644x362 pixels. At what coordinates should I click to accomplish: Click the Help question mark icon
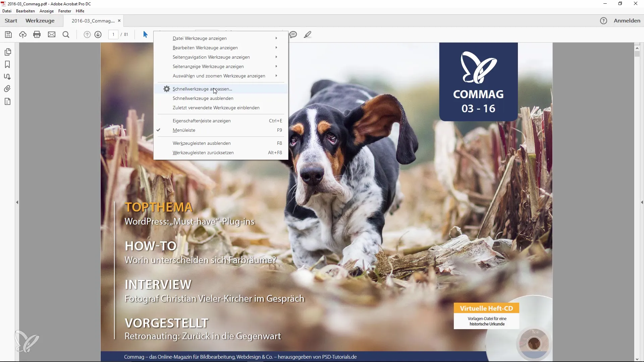(603, 21)
